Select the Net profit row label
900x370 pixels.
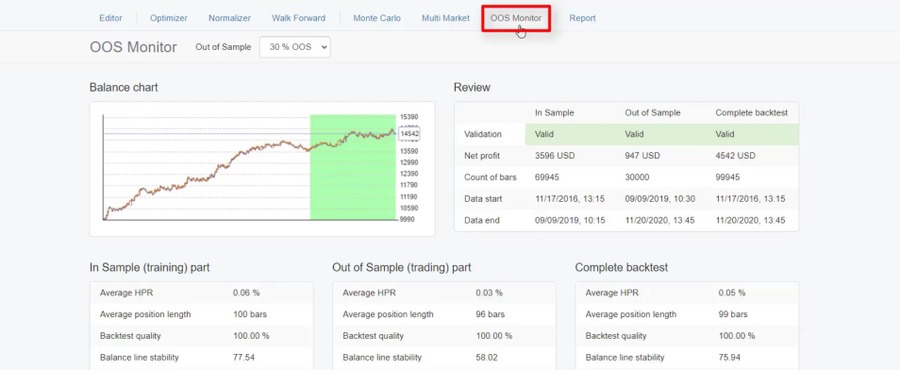tap(483, 155)
